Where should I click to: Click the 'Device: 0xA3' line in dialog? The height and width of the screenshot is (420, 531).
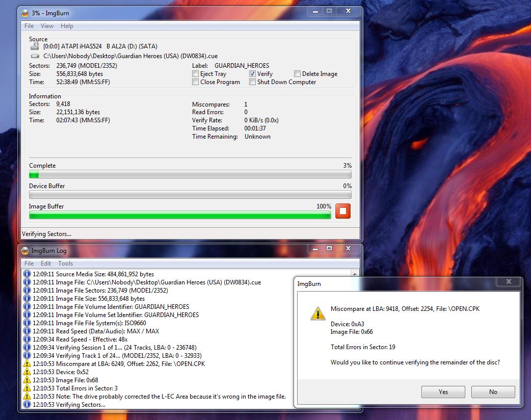click(347, 324)
